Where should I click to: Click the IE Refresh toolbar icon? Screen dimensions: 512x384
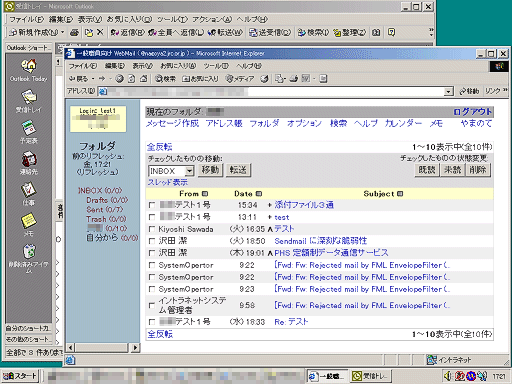132,79
